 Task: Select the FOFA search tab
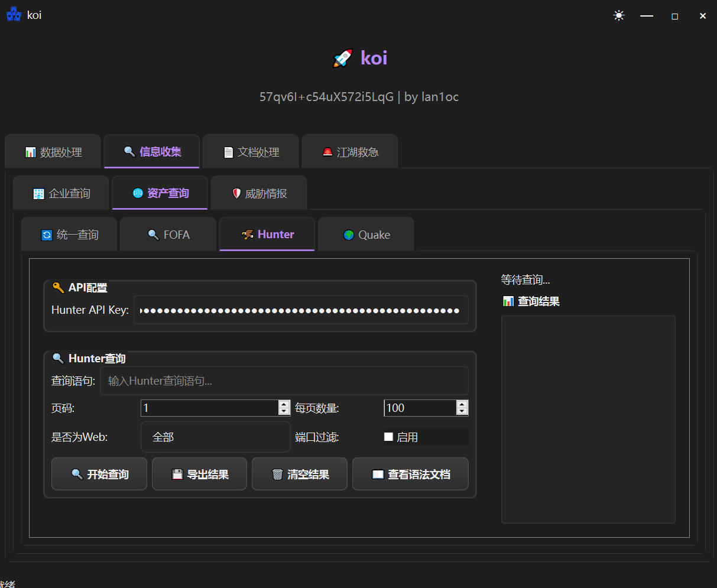tap(168, 235)
